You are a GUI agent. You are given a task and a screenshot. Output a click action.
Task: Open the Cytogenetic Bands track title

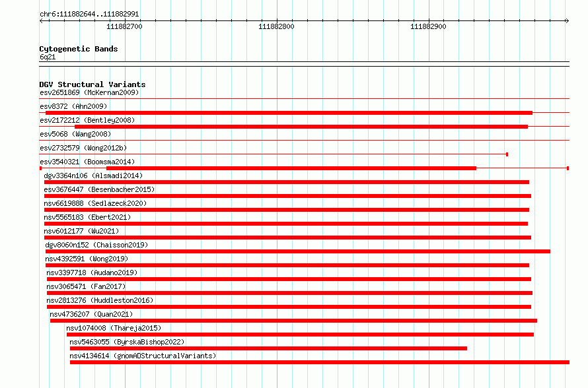(x=79, y=49)
